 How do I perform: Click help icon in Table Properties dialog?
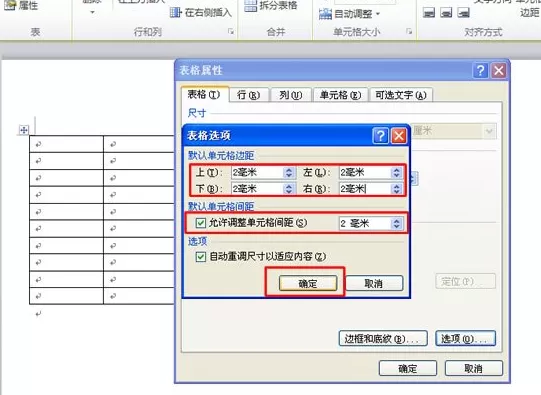coord(480,70)
